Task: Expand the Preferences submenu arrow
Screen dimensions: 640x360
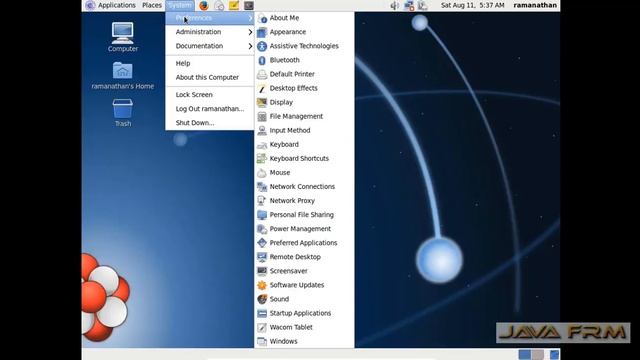Action: pyautogui.click(x=250, y=18)
